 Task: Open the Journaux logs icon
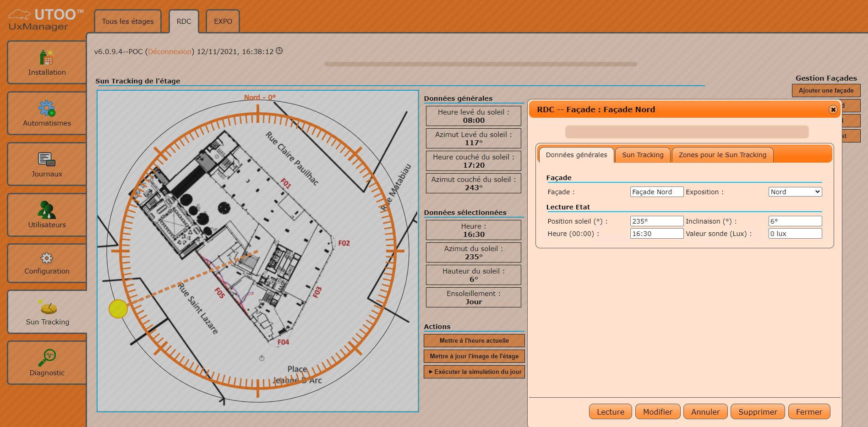47,159
